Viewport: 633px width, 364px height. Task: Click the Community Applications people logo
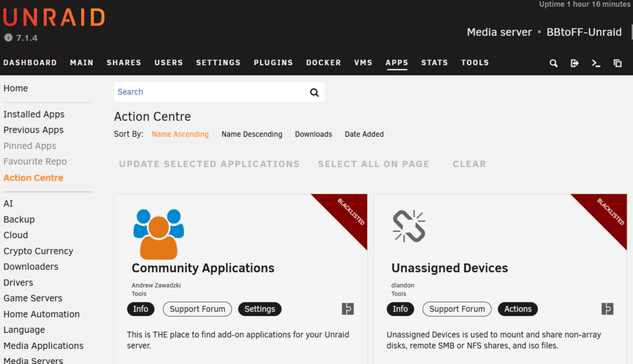(159, 234)
